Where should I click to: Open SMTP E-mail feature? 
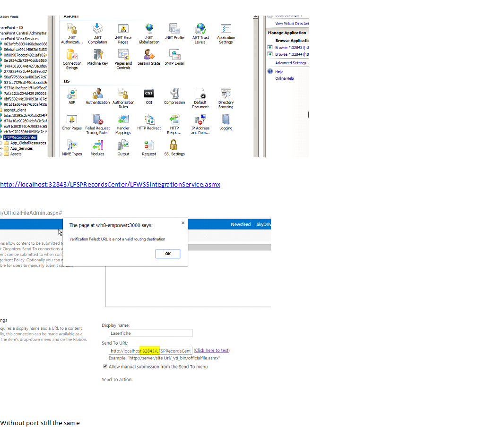pos(174,58)
